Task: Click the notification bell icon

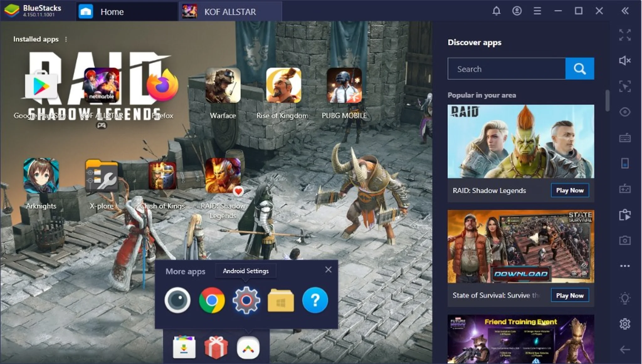Action: pos(496,11)
